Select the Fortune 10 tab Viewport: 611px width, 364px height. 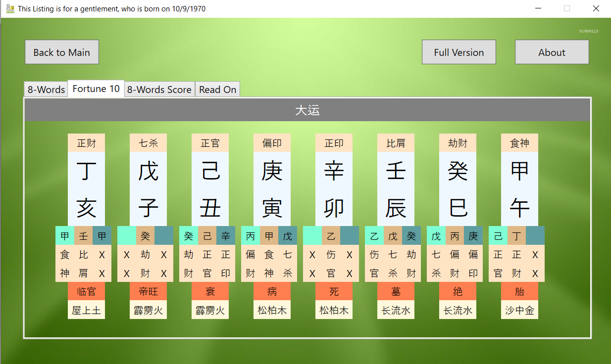[96, 89]
